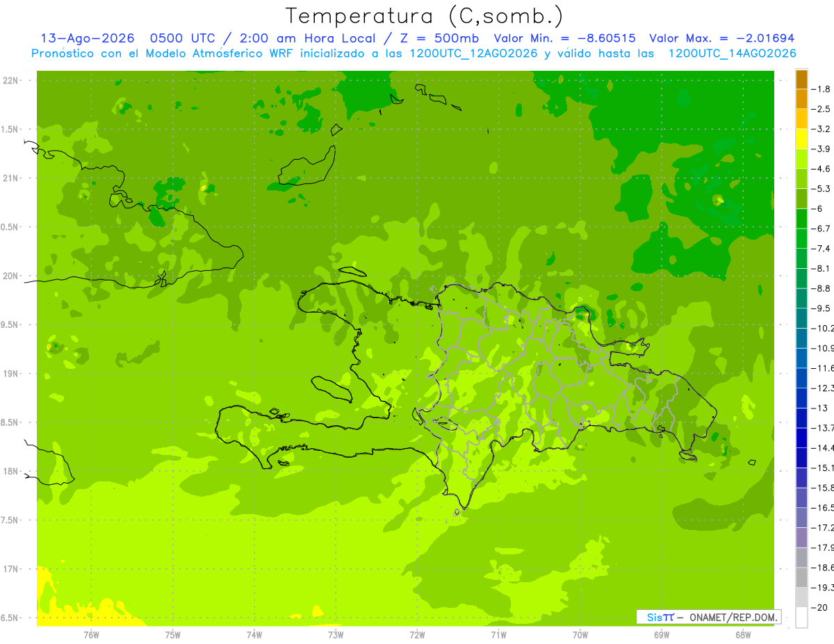
Task: Click the title Temperatura (C,somb.)
Action: [x=424, y=16]
